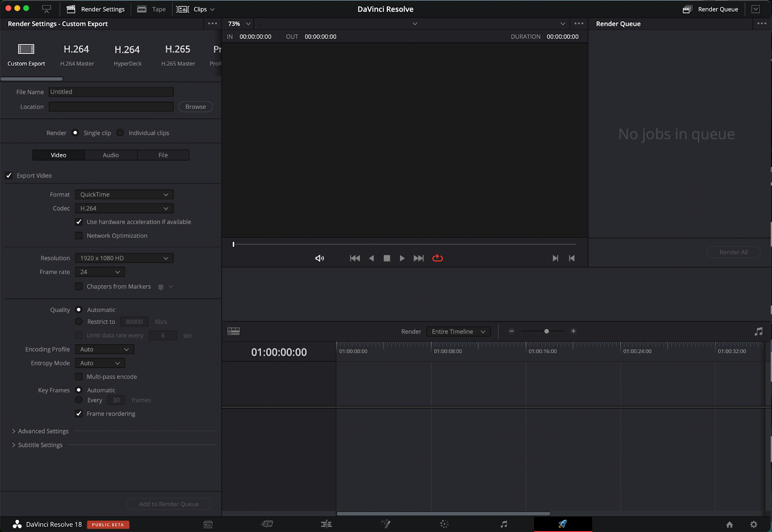The height and width of the screenshot is (532, 772).
Task: Open the Cut page
Action: coord(267,524)
